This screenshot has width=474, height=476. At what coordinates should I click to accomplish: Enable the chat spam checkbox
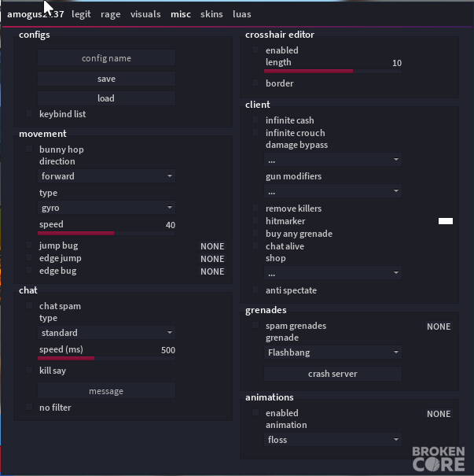29,306
